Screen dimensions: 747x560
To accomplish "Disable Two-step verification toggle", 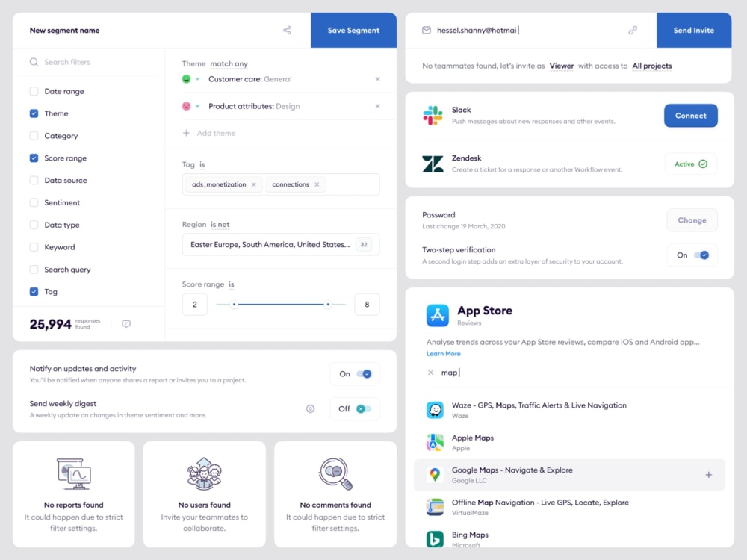I will click(701, 255).
